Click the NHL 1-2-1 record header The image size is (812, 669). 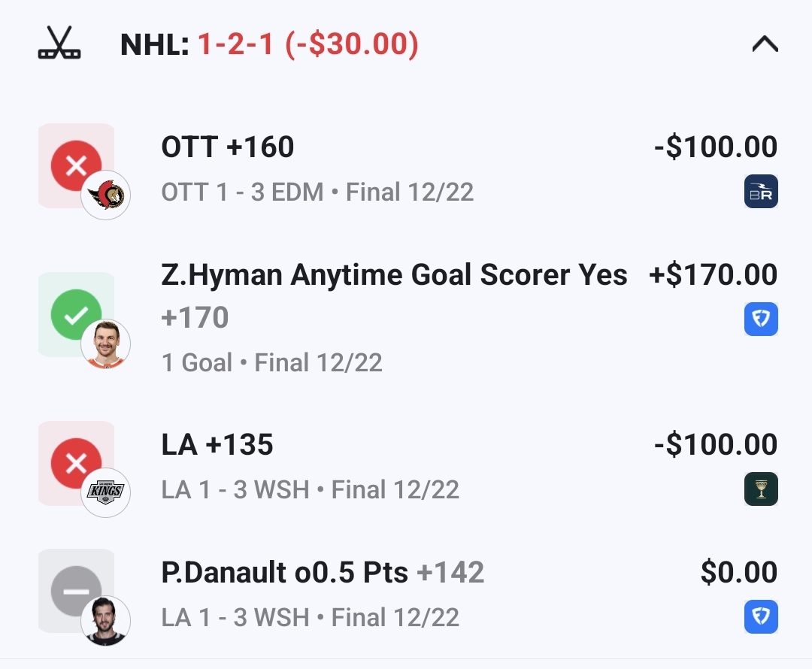pos(269,45)
